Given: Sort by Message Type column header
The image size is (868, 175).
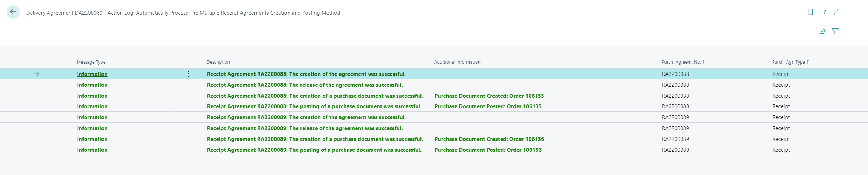Looking at the screenshot, I should coord(91,62).
